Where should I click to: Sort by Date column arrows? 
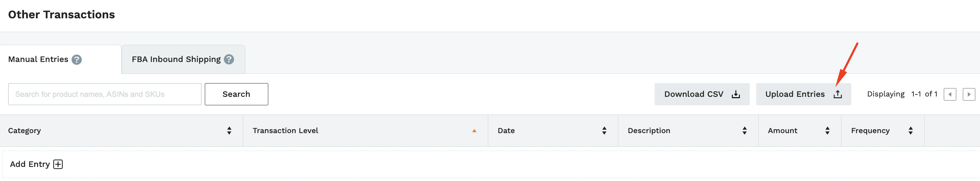tap(604, 131)
